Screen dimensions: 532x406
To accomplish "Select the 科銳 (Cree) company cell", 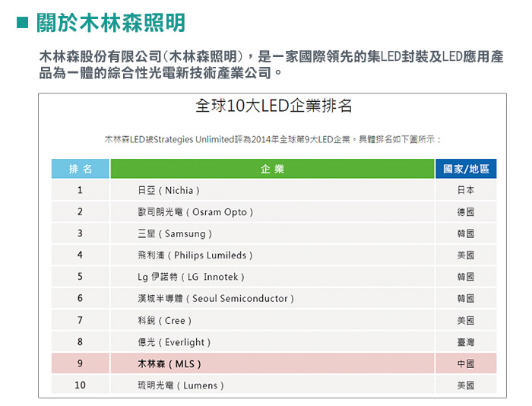I will pyautogui.click(x=272, y=320).
